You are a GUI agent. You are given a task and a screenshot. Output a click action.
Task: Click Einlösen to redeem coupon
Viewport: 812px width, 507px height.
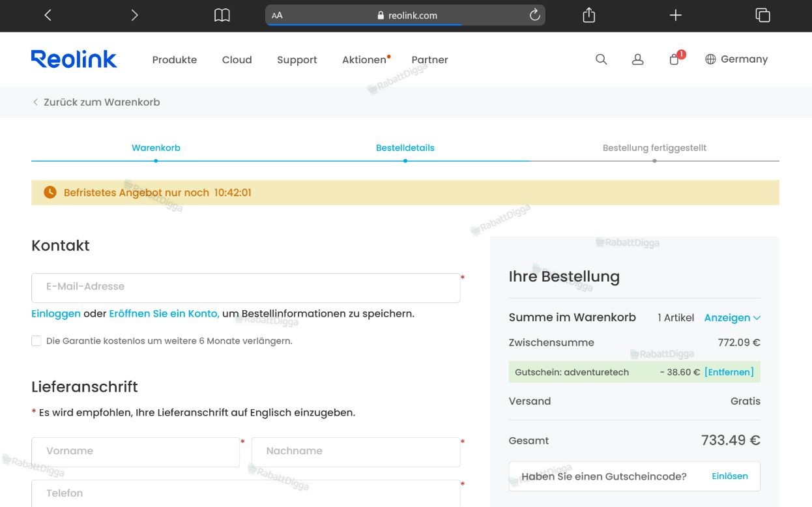click(x=730, y=476)
